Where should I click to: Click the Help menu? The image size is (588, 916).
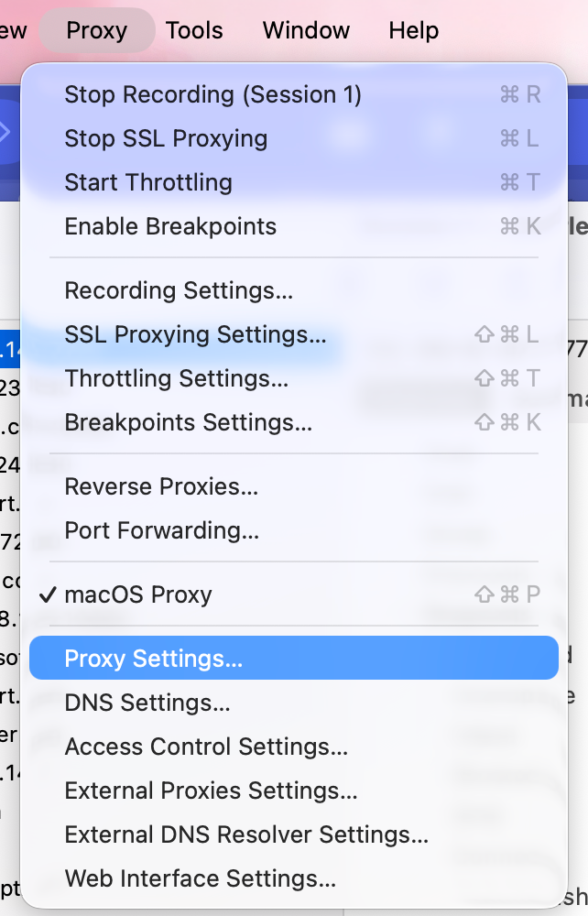point(413,30)
